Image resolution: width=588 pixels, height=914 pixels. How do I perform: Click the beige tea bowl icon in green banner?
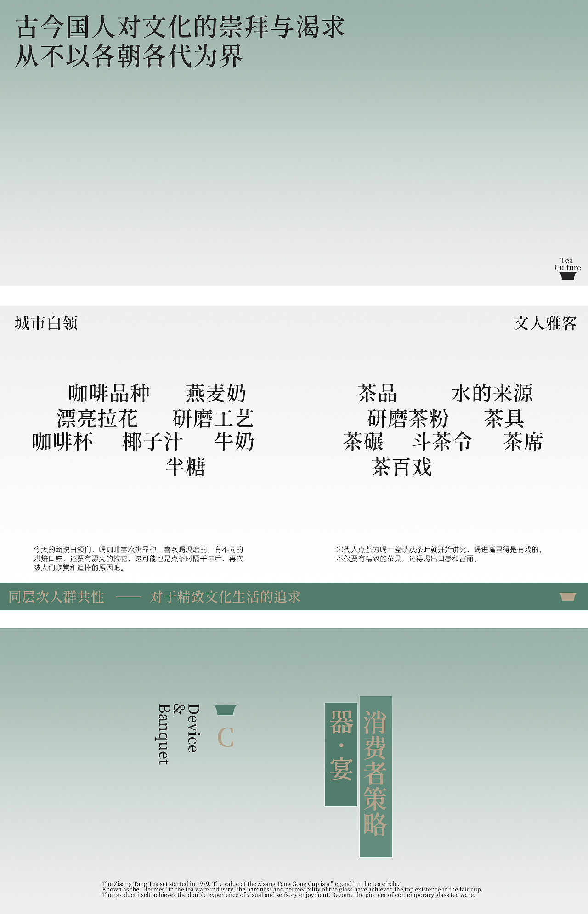tap(568, 597)
